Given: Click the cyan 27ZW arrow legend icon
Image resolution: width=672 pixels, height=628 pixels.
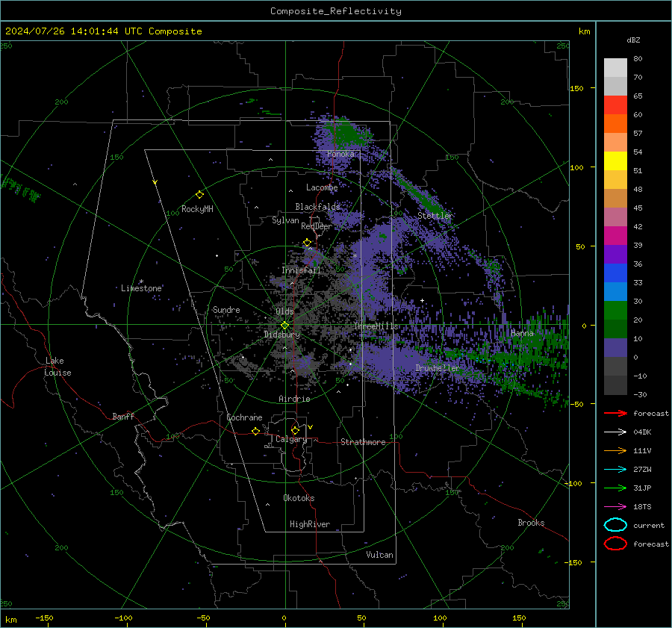Looking at the screenshot, I should (x=615, y=469).
